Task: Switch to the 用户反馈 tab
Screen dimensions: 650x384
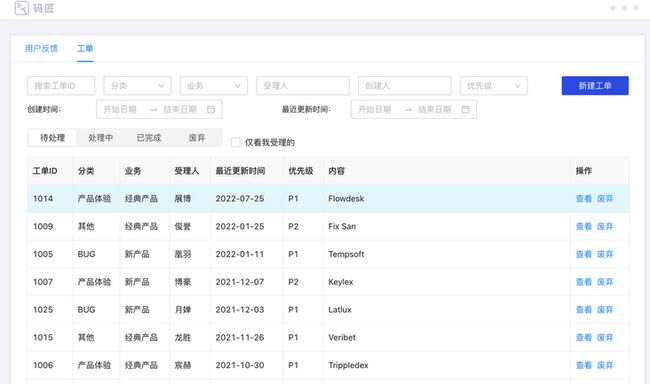Action: click(x=41, y=49)
